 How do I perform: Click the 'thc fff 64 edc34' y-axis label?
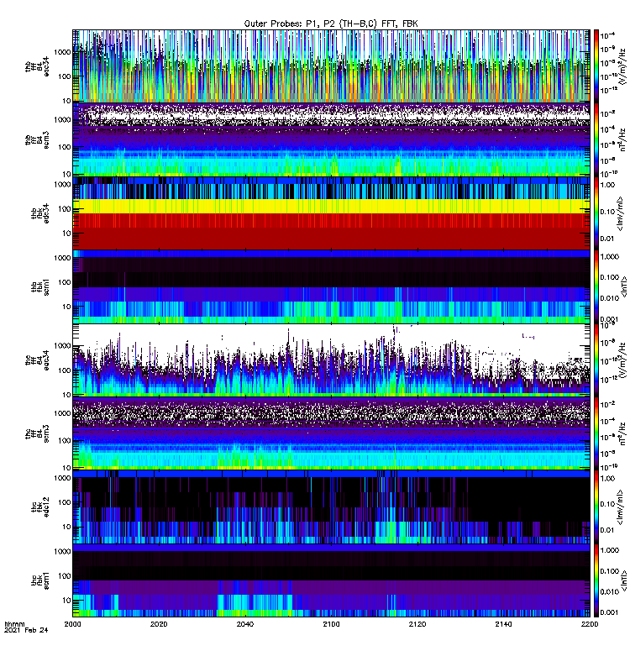click(37, 360)
